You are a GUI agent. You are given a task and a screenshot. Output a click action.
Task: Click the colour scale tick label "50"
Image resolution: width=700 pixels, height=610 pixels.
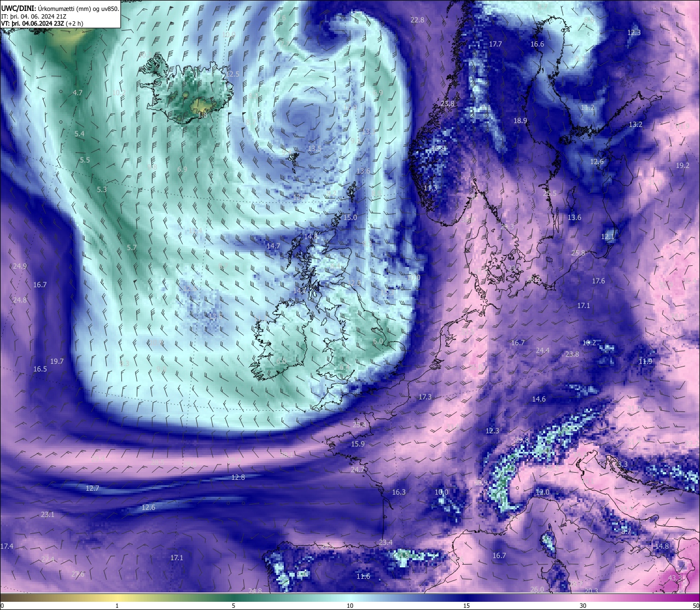click(696, 605)
